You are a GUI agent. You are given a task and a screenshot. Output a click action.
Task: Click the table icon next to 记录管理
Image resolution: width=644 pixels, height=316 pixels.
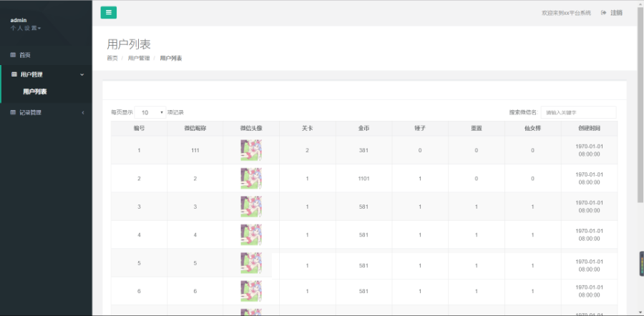[x=13, y=112]
